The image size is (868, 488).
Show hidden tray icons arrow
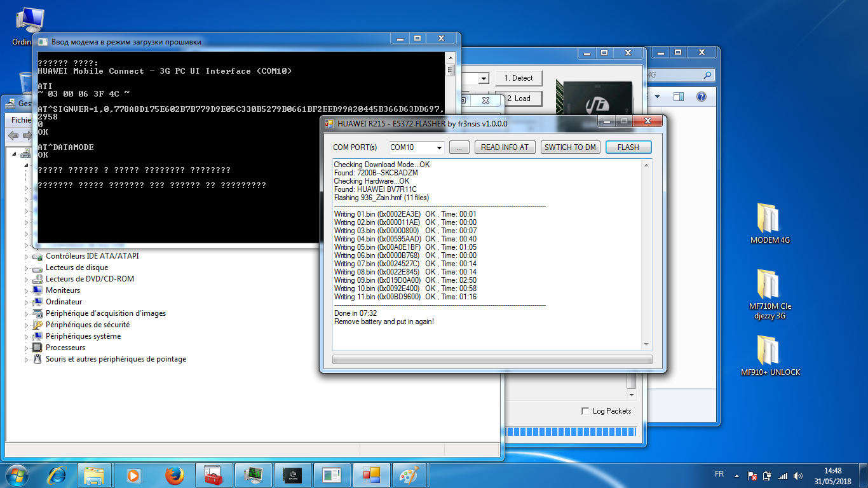[x=736, y=475]
